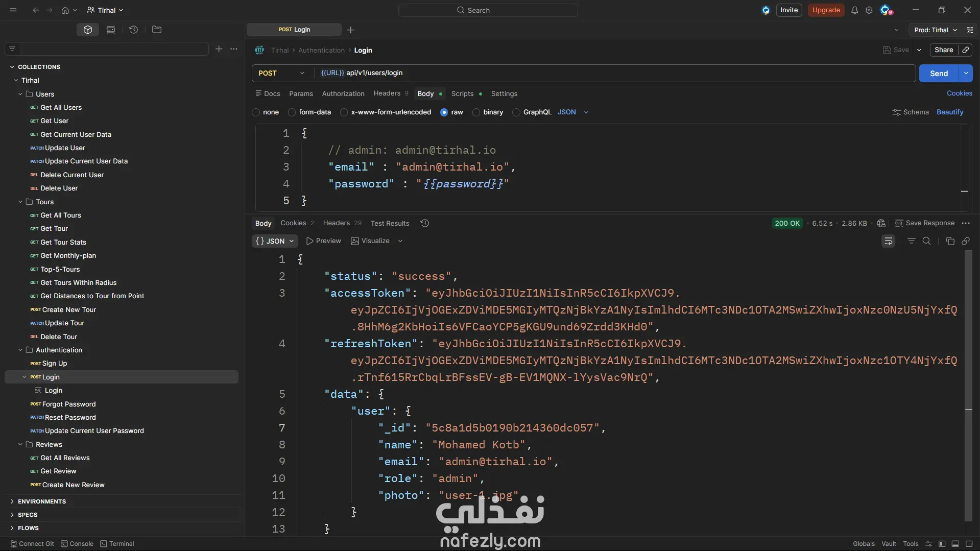Open the Send options dropdown arrow
Image resolution: width=980 pixels, height=551 pixels.
966,74
